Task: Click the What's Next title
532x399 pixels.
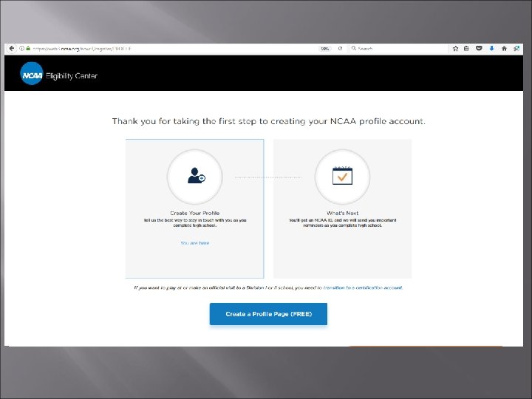Action: (x=342, y=213)
